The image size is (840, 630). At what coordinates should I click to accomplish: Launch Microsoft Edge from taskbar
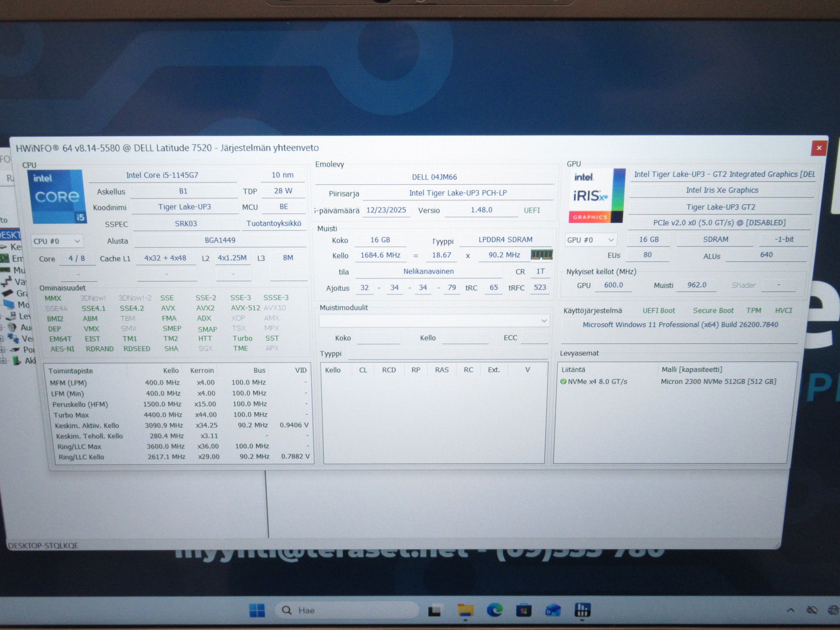[495, 610]
